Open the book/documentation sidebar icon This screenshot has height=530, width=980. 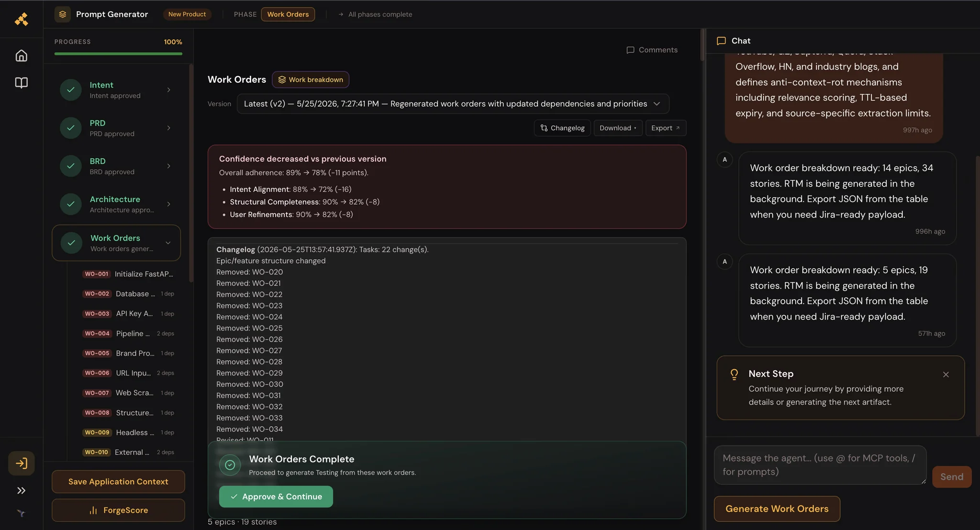coord(21,83)
